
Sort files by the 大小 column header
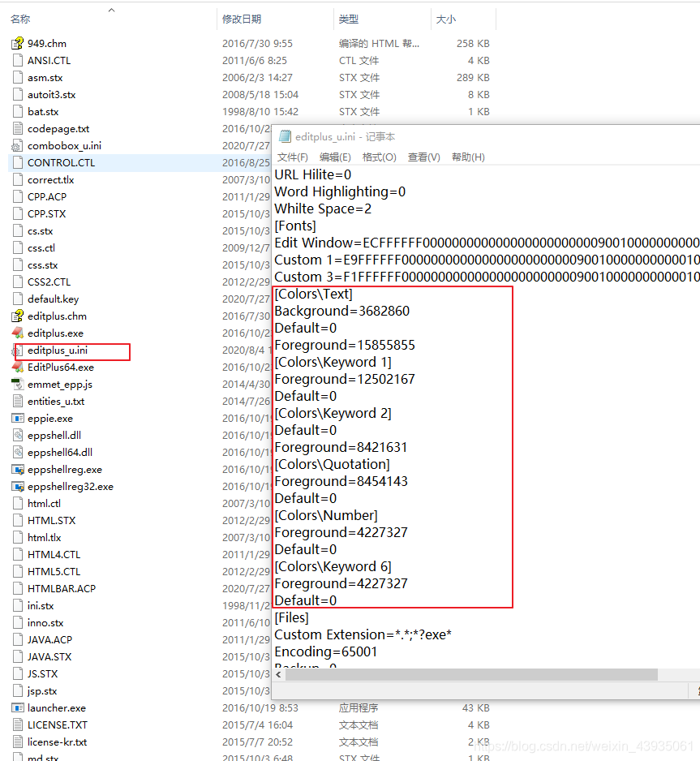click(445, 19)
